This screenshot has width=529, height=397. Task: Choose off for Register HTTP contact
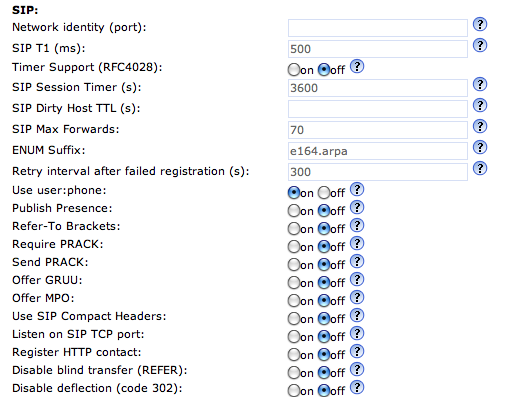pos(324,355)
